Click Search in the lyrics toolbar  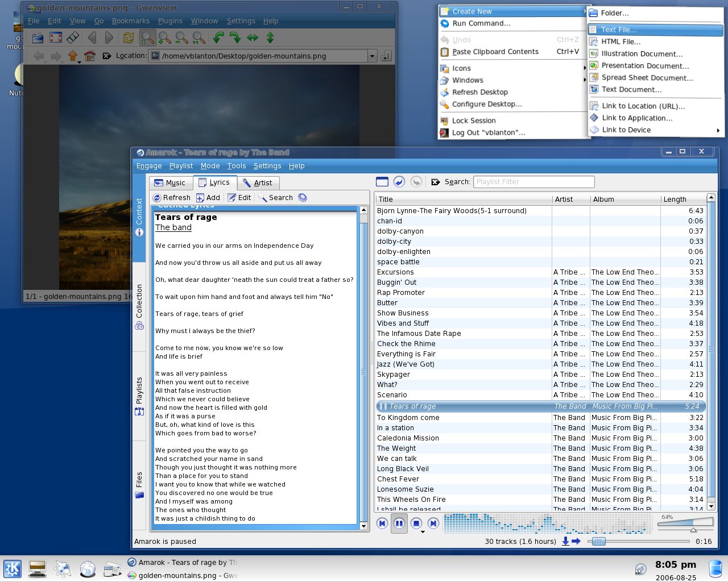[275, 198]
